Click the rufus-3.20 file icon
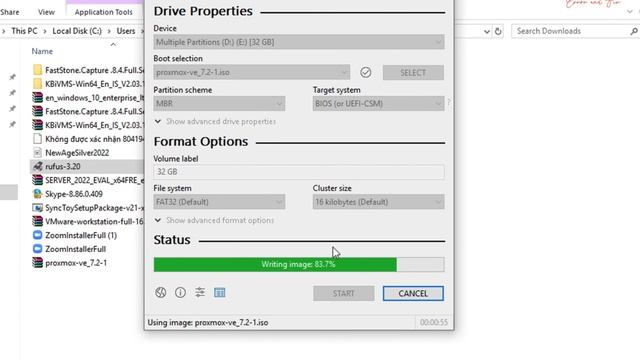This screenshot has width=640, height=360. pyautogui.click(x=38, y=166)
